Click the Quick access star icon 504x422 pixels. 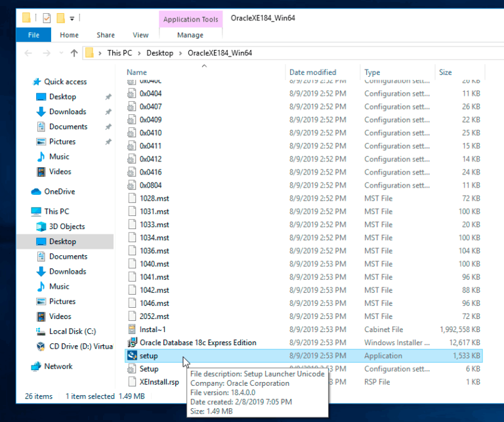click(36, 82)
